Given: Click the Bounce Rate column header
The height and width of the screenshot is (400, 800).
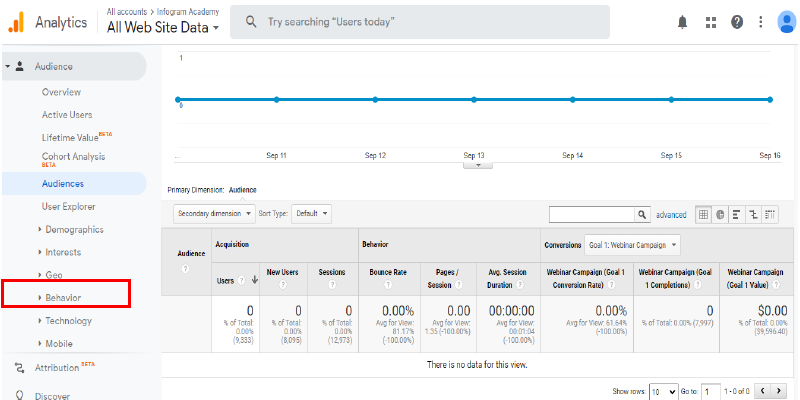Looking at the screenshot, I should pyautogui.click(x=388, y=272).
